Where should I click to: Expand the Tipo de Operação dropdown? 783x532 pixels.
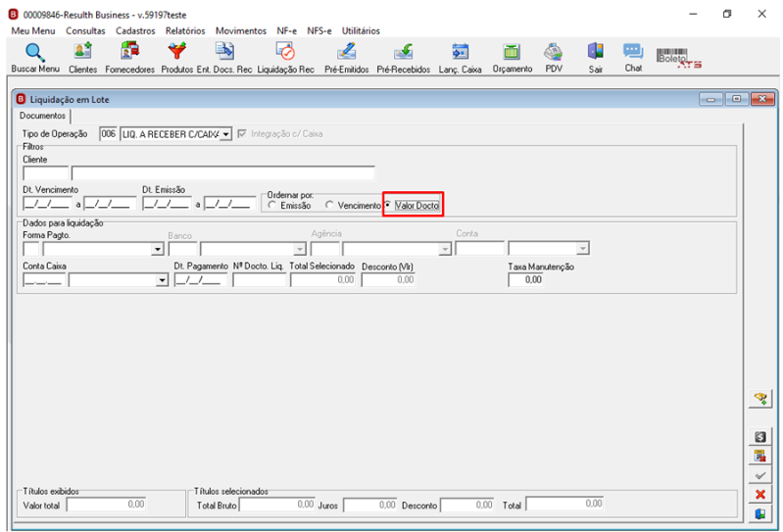tap(225, 134)
